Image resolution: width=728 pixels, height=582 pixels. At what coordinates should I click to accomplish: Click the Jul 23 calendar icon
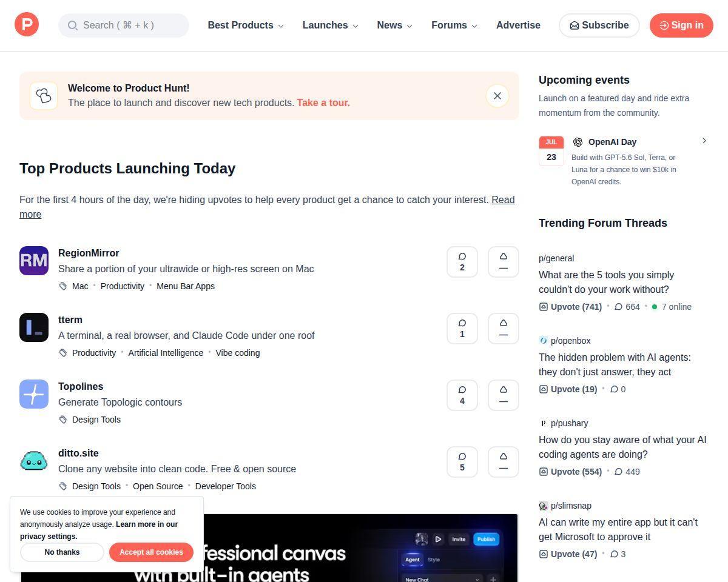551,150
